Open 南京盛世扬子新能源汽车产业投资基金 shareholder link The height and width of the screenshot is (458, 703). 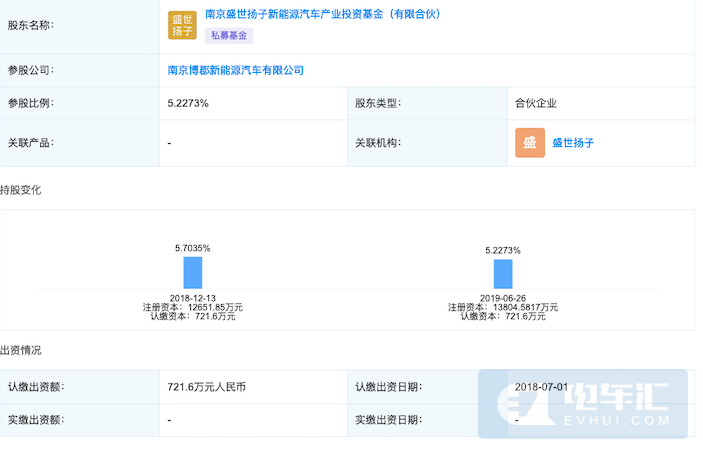323,14
